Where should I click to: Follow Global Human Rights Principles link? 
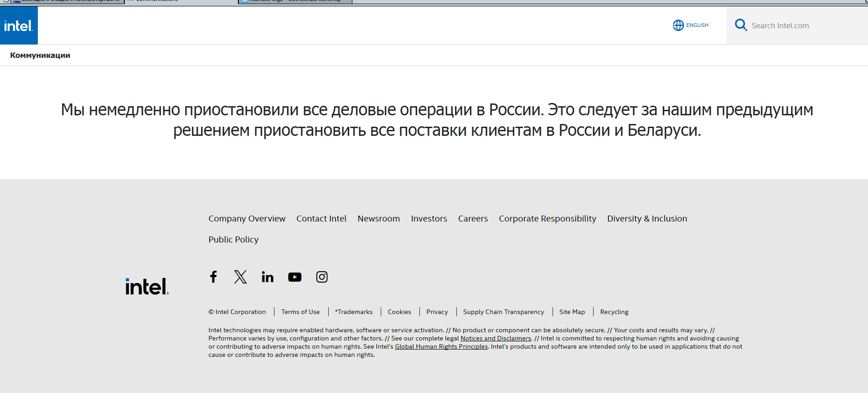[441, 346]
